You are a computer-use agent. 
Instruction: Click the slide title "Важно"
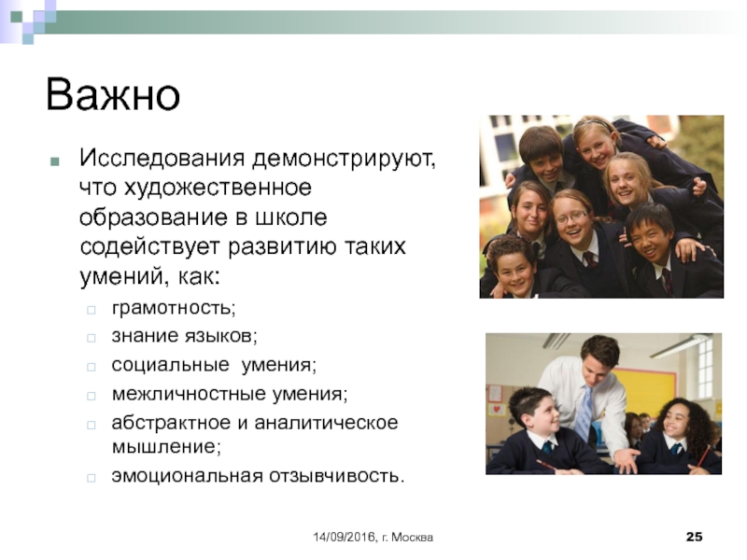[x=113, y=95]
